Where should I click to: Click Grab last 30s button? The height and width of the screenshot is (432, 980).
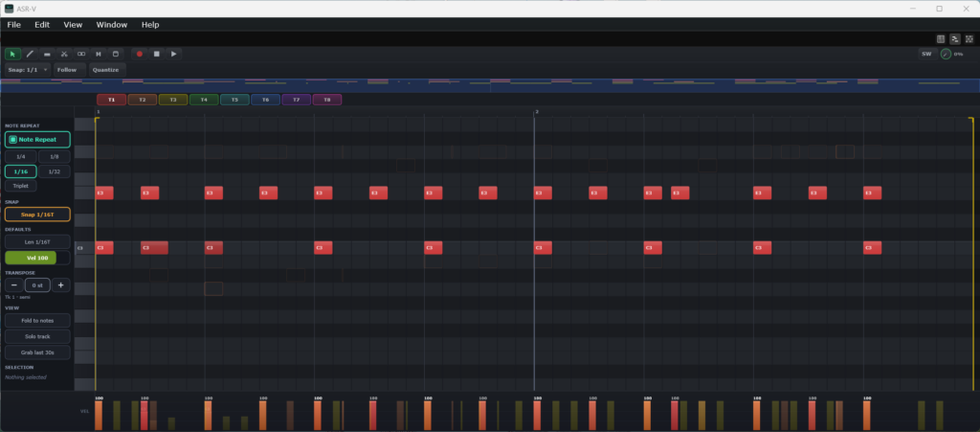[x=37, y=352]
